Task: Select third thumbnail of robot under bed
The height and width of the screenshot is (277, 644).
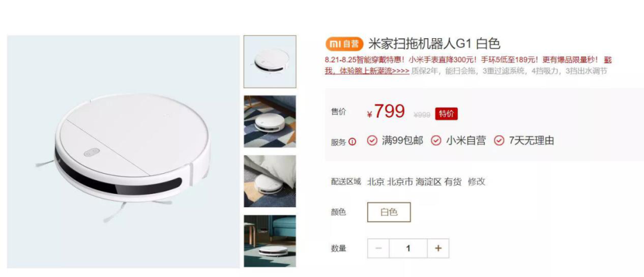Action: tap(270, 181)
